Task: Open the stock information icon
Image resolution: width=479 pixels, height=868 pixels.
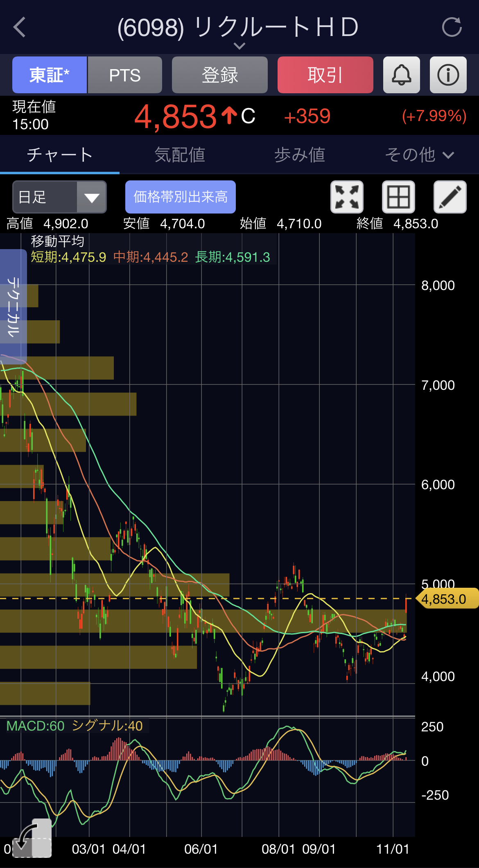Action: 448,75
